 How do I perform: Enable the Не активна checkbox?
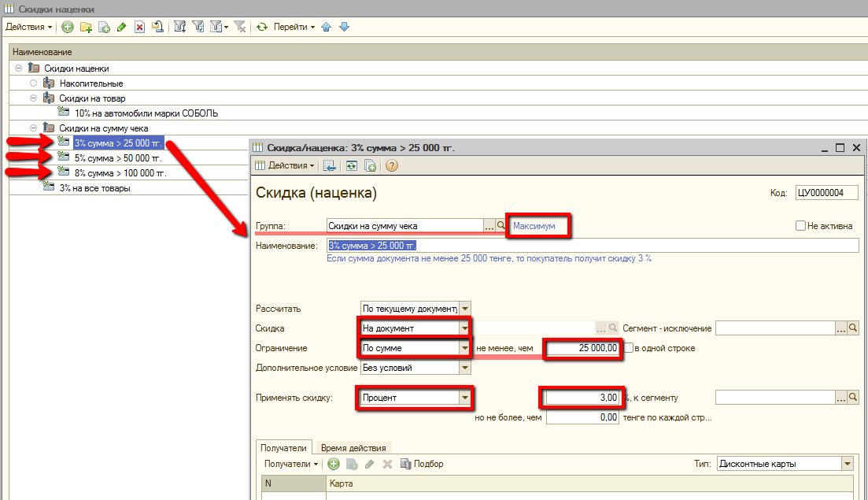click(800, 226)
